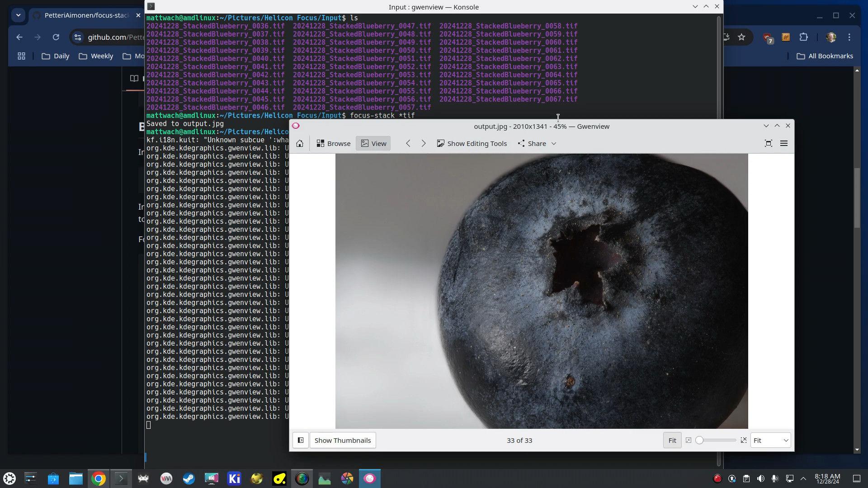Toggle Gwenview View mode button

tap(373, 144)
